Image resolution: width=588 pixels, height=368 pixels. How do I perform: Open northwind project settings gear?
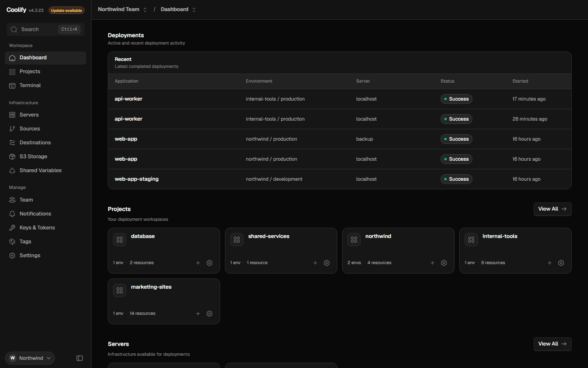click(x=444, y=263)
